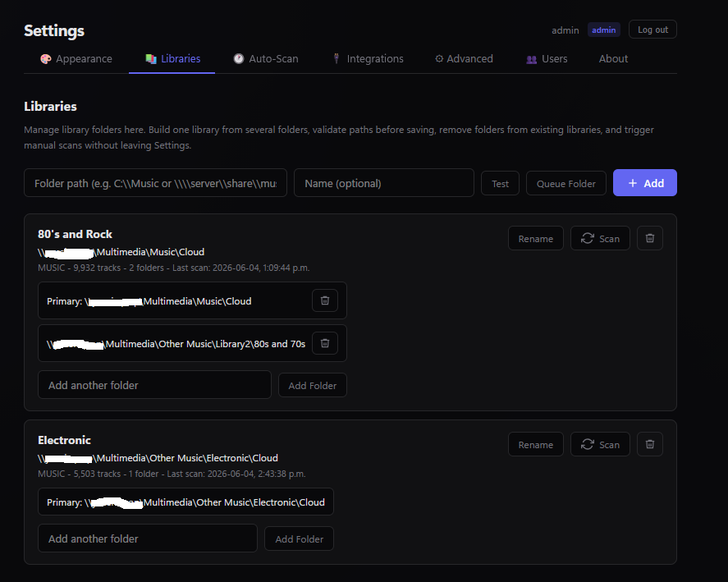Click the Settings page heading
The height and width of the screenshot is (582, 728).
point(54,30)
